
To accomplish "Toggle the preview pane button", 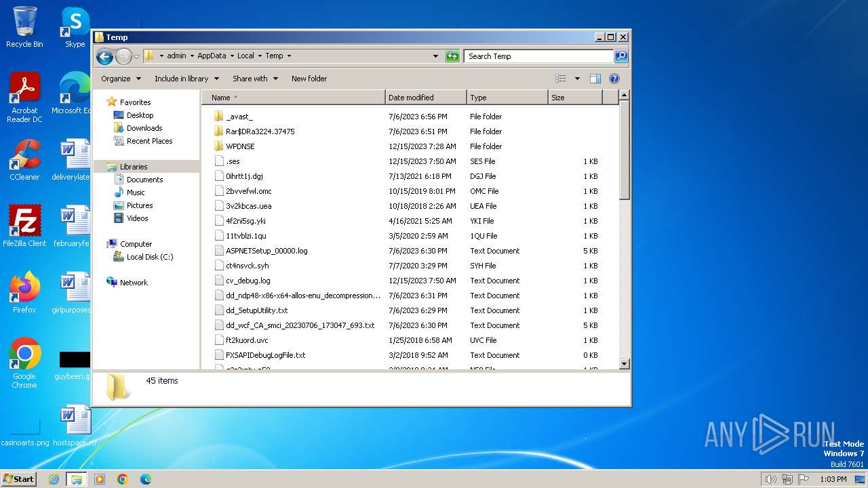I will pyautogui.click(x=595, y=79).
